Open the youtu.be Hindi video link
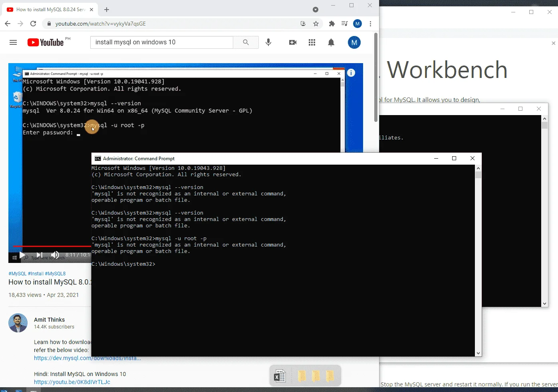The image size is (558, 392). [x=72, y=382]
